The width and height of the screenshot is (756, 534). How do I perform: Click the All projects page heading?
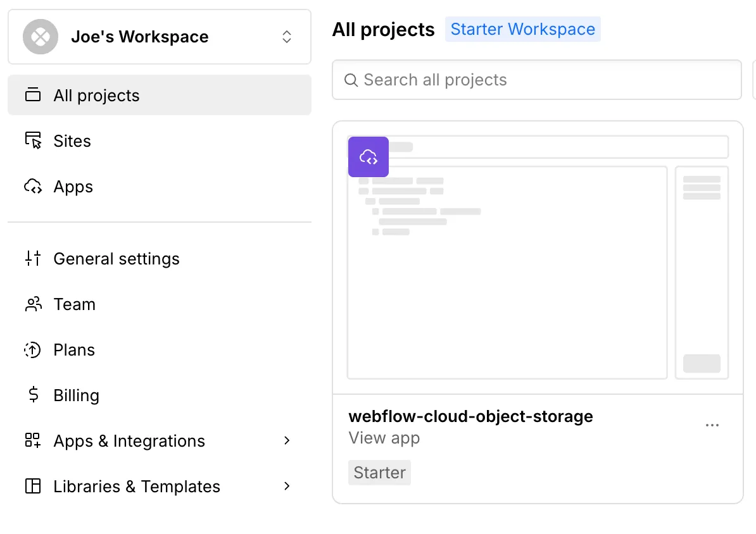click(x=383, y=29)
